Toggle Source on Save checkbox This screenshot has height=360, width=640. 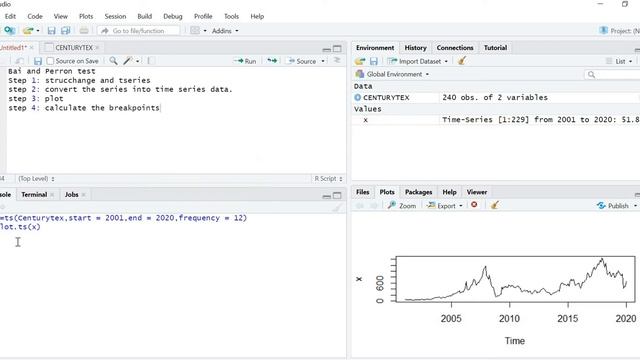[x=50, y=61]
